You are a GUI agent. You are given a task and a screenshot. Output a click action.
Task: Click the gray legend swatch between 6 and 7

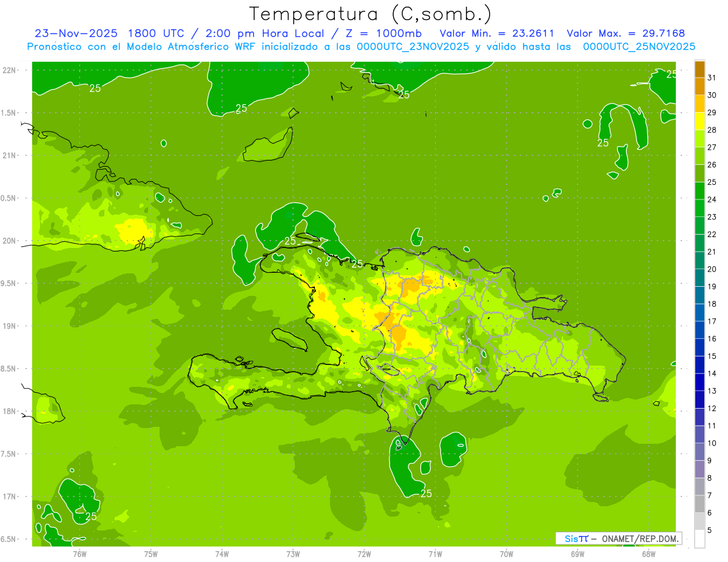(699, 504)
